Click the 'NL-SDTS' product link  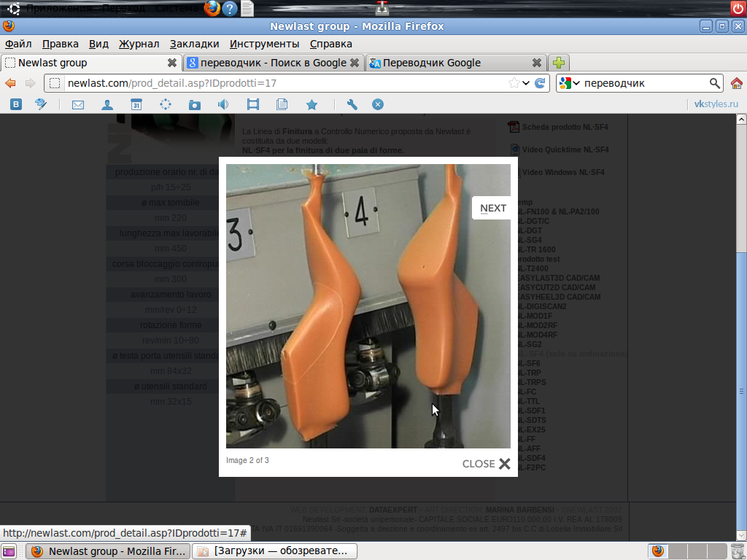[x=531, y=420]
